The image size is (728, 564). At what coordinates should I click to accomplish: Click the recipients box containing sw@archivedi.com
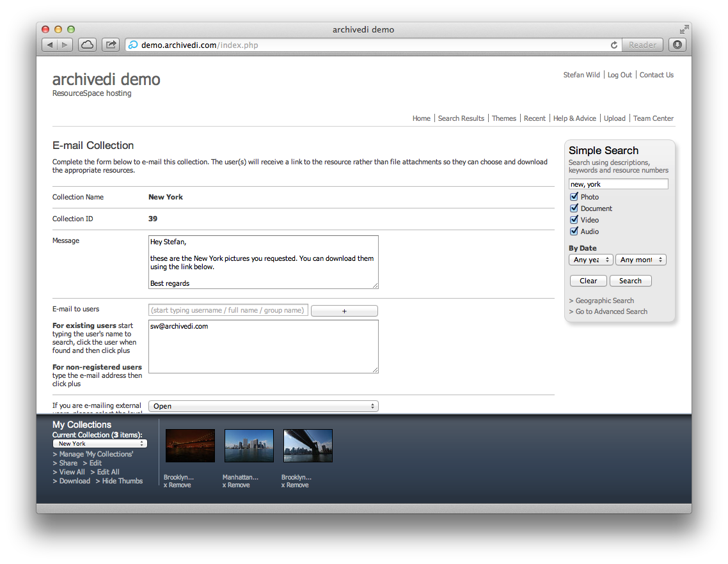(x=264, y=347)
